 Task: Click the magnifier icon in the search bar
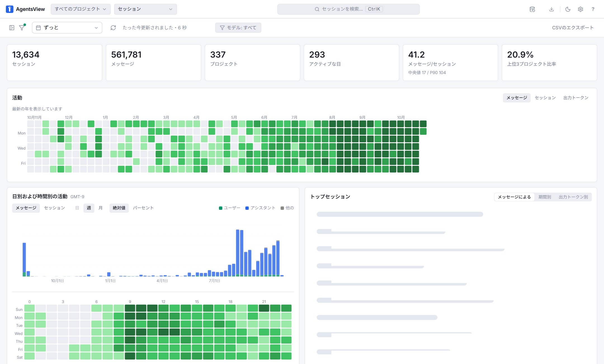coord(317,9)
